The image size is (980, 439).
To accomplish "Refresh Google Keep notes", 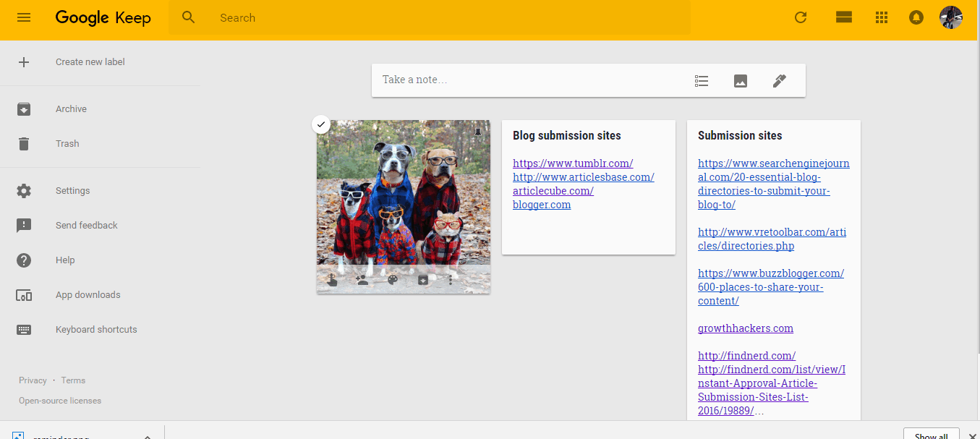I will pos(801,17).
